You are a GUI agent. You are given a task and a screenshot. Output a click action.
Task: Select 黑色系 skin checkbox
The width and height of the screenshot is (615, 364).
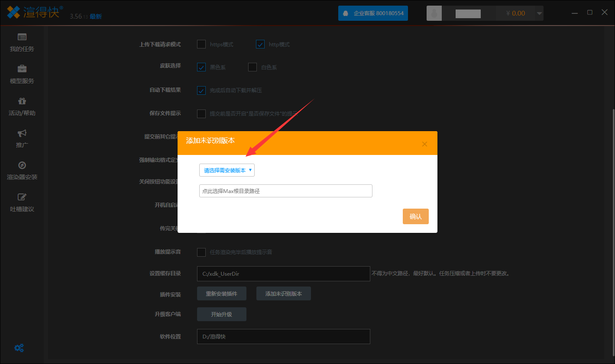201,67
